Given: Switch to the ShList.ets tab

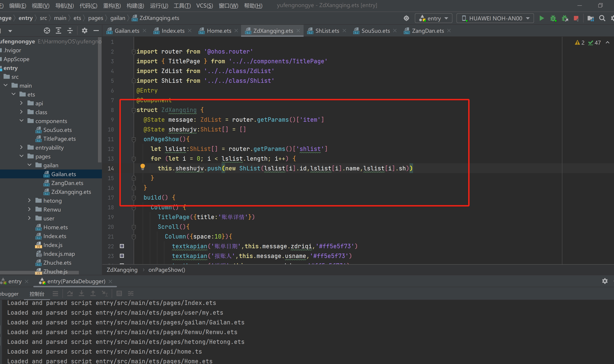Looking at the screenshot, I should tap(327, 31).
